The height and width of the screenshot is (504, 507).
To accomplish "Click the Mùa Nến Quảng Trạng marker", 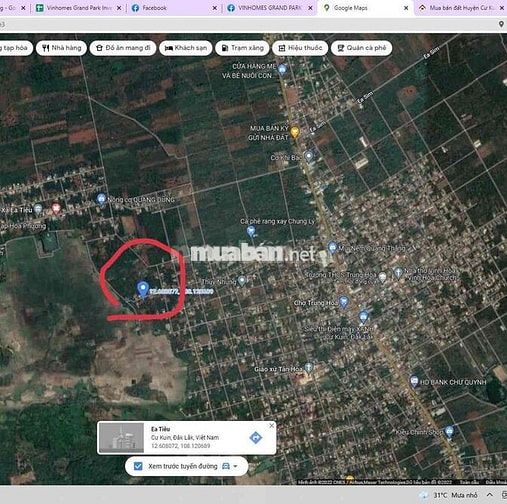I will coord(332,247).
